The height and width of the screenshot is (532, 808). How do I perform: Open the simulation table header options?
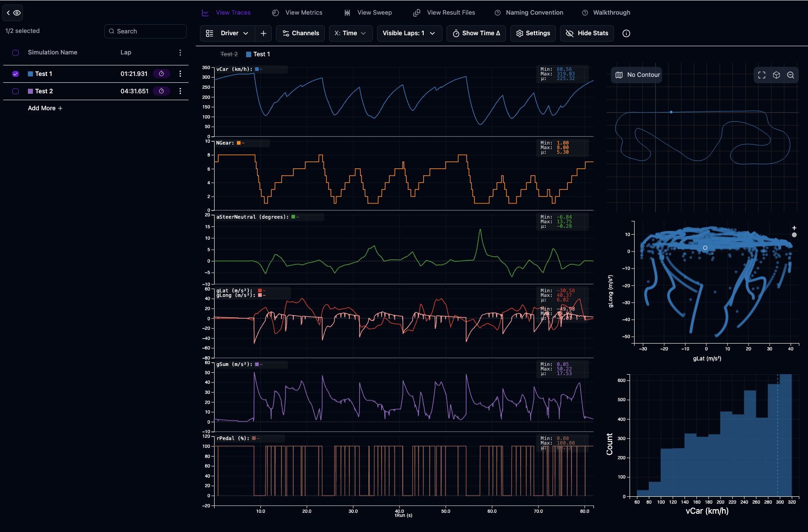180,53
